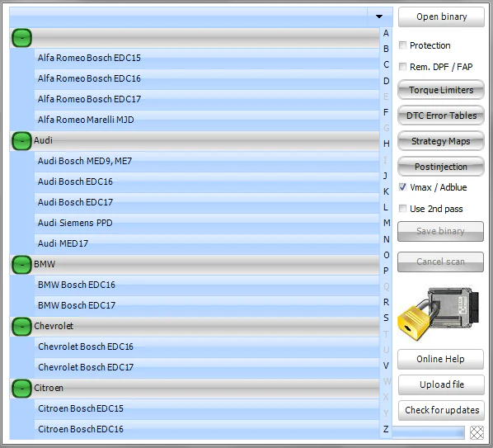Jump to letter H in index
Viewport: 493px width, 448px height.
coord(386,144)
